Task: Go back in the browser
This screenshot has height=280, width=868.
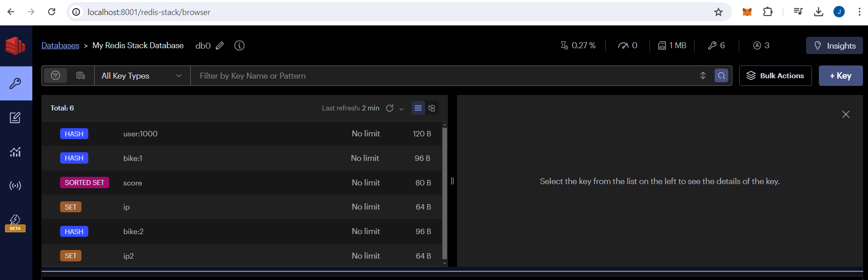Action: (11, 12)
